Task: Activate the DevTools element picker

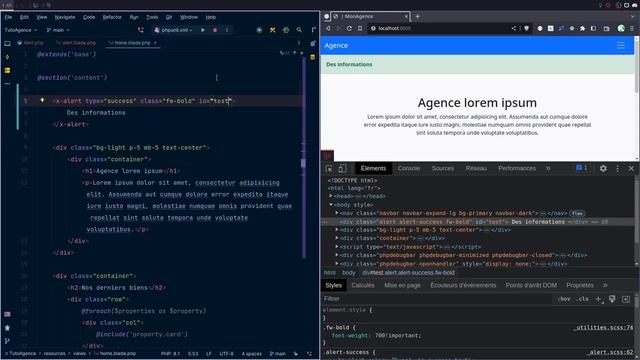Action: coord(329,169)
